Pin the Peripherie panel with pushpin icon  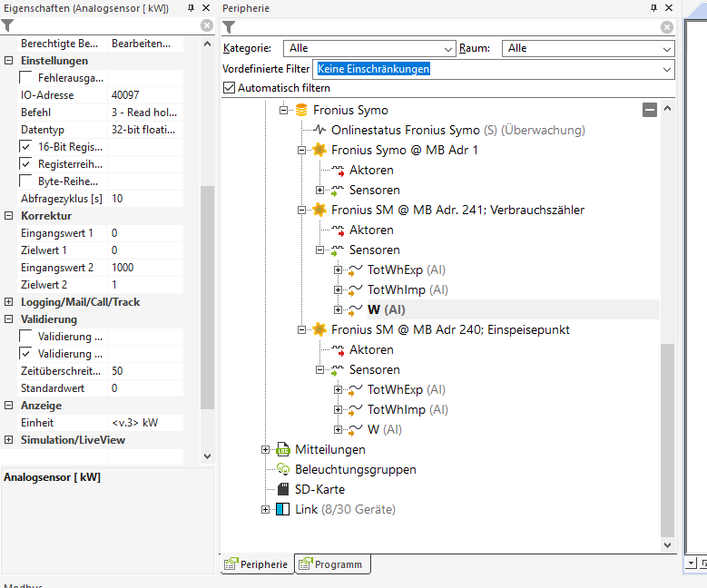(653, 8)
